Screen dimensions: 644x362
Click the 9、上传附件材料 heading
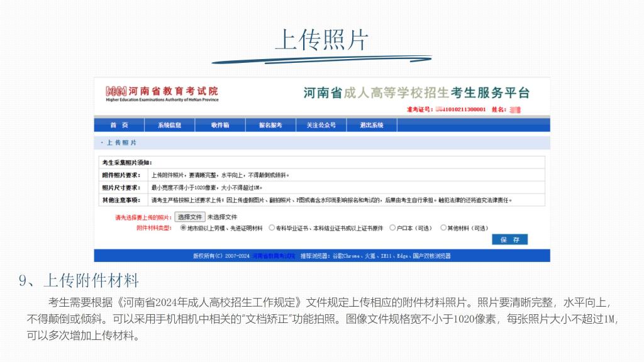(79, 280)
